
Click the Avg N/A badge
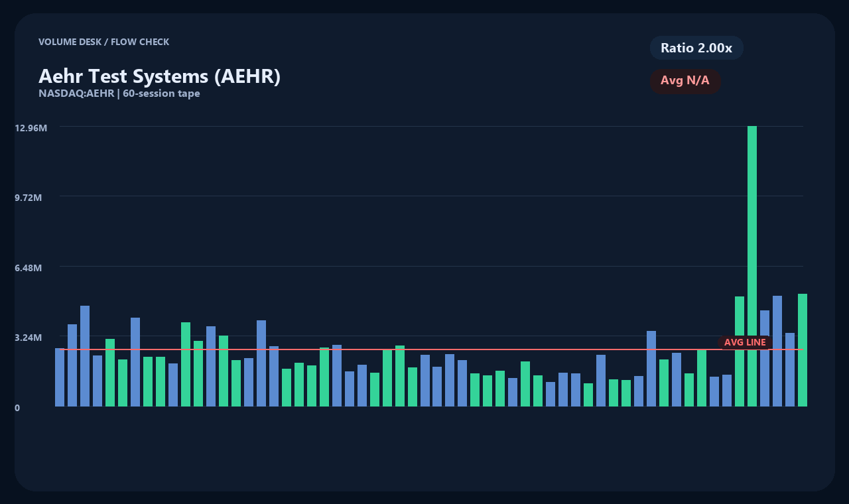(x=685, y=81)
